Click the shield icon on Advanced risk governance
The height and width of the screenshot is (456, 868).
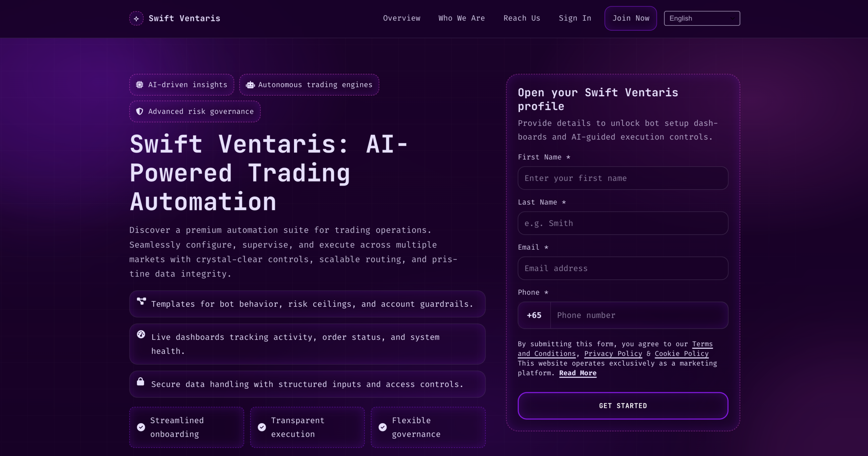click(x=139, y=111)
